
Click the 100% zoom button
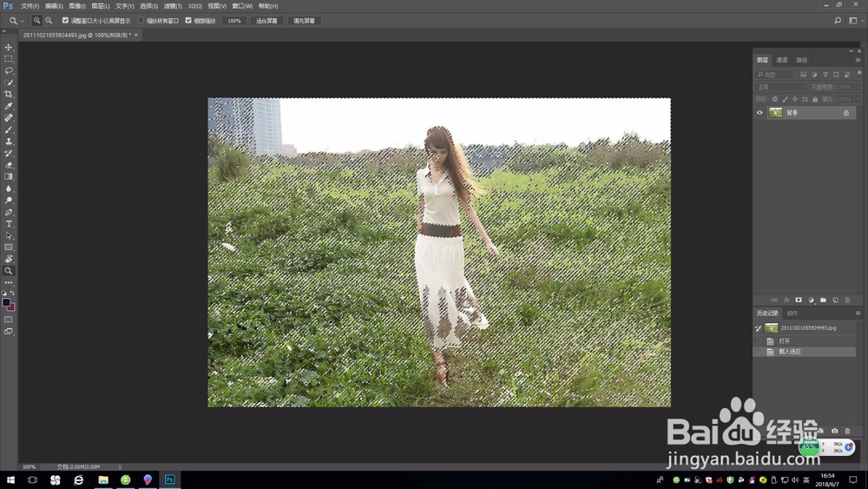coord(234,21)
